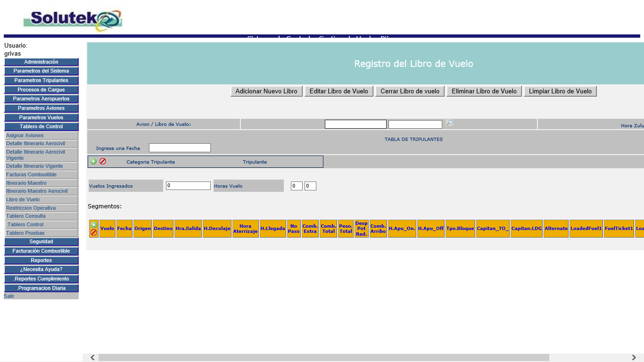Screen dimensions: 644x362
Task: Click the horizontal scrollbar left arrow
Action: (93, 358)
